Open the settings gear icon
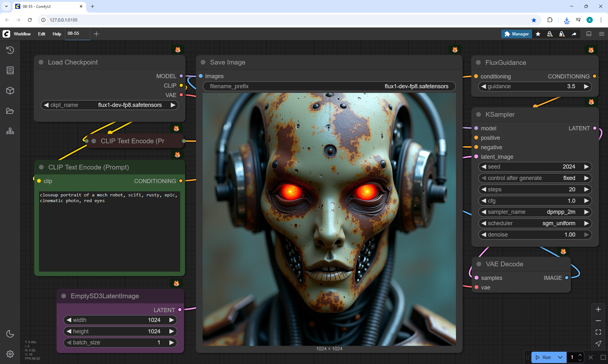608x364 pixels. (x=10, y=354)
